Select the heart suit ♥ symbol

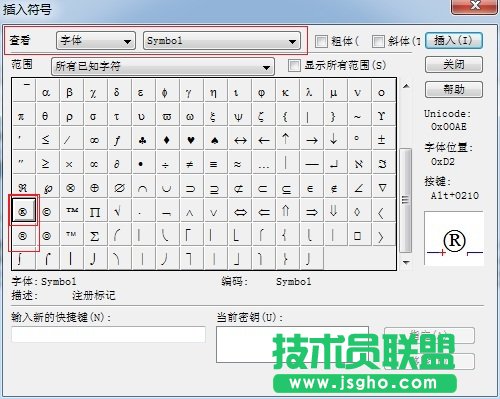pos(192,139)
